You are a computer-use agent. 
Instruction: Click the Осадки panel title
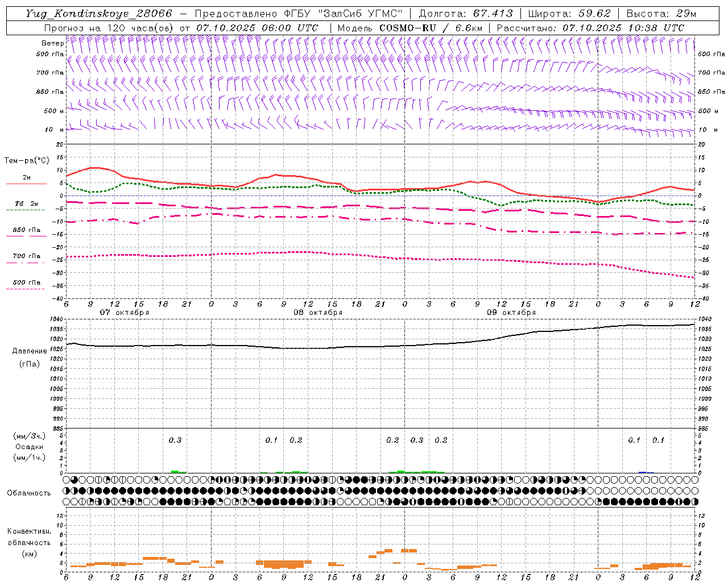pyautogui.click(x=30, y=447)
